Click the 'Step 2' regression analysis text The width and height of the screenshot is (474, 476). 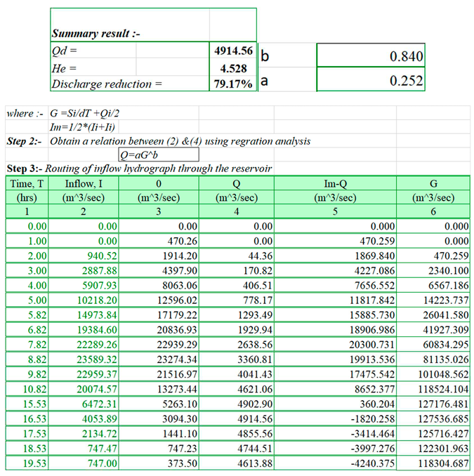click(158, 141)
